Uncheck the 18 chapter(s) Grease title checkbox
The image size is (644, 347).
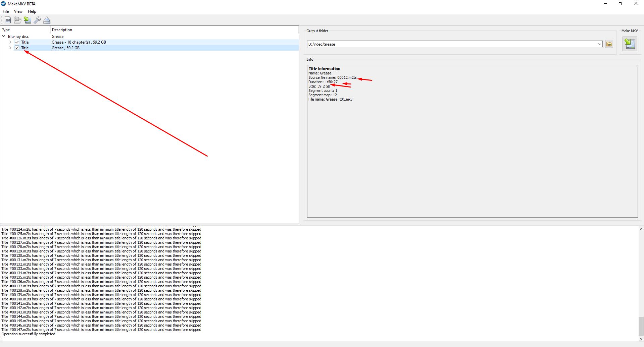(x=17, y=42)
